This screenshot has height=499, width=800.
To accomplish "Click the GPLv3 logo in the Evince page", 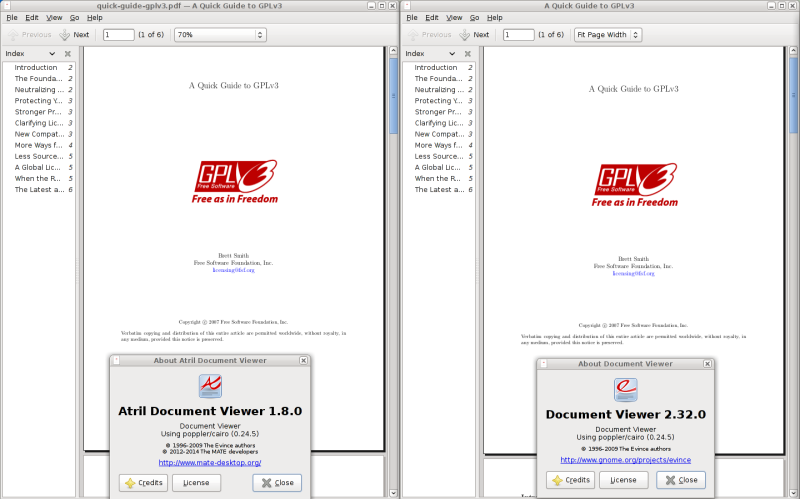I will [x=635, y=185].
